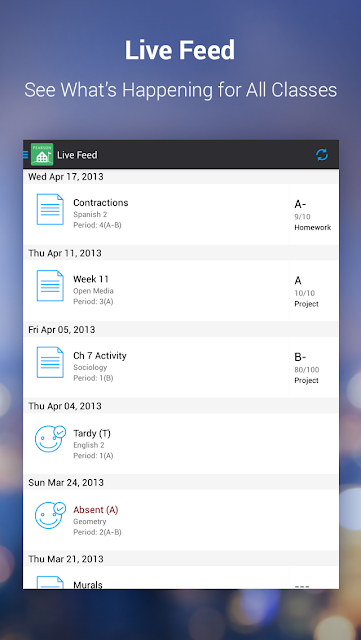Tap the attendance face icon for Tardy (T)

tap(50, 439)
